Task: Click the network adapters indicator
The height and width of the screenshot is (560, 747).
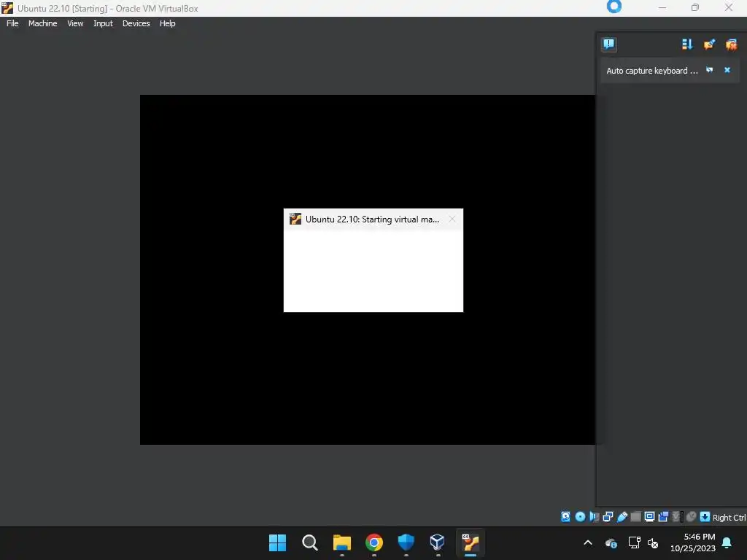Action: [x=608, y=517]
